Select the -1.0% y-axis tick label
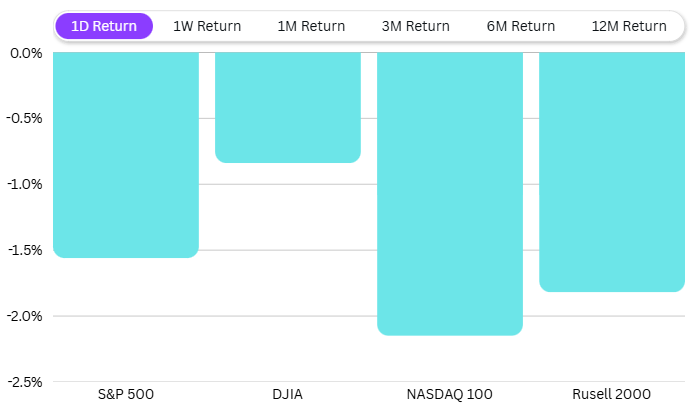The image size is (696, 412). pyautogui.click(x=24, y=184)
